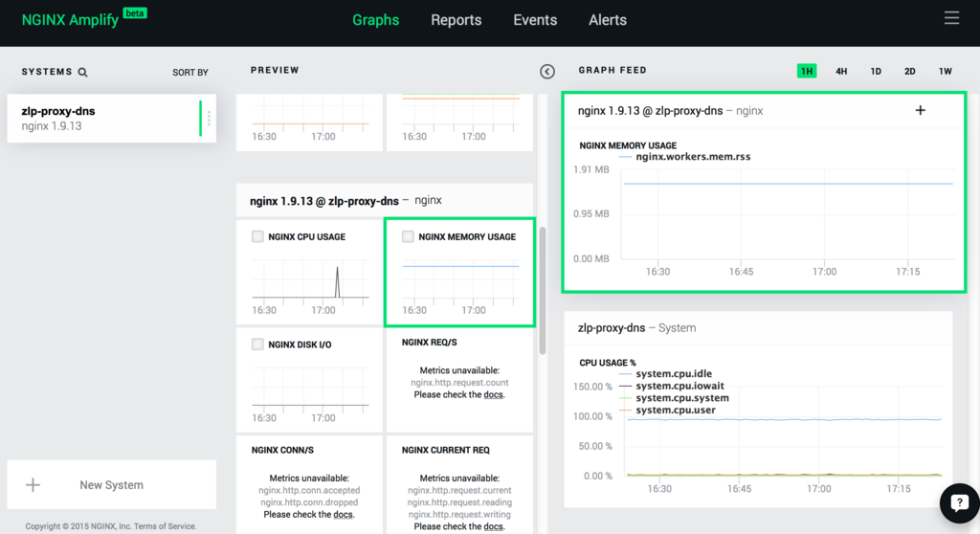Open docs link under NGINX CURRENT REQ

pyautogui.click(x=493, y=526)
